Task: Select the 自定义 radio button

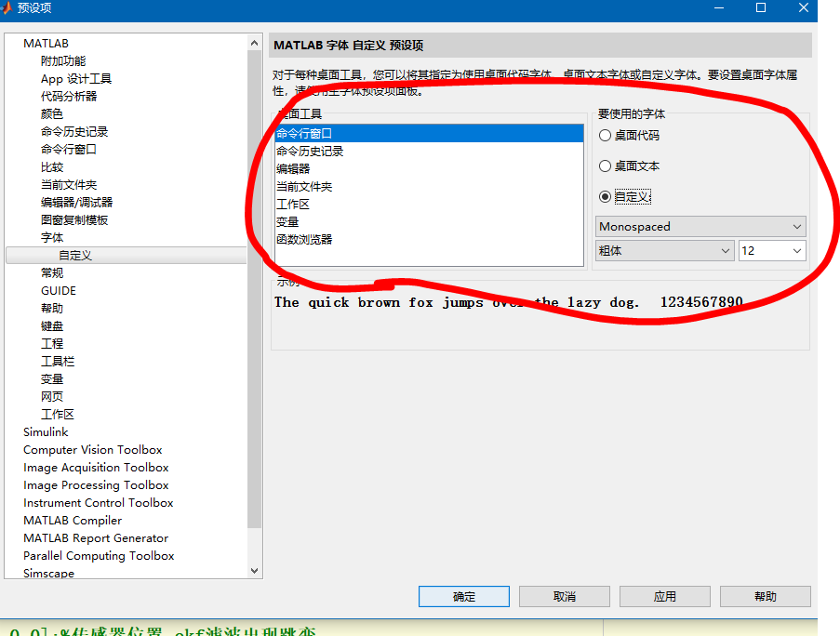Action: [x=606, y=196]
